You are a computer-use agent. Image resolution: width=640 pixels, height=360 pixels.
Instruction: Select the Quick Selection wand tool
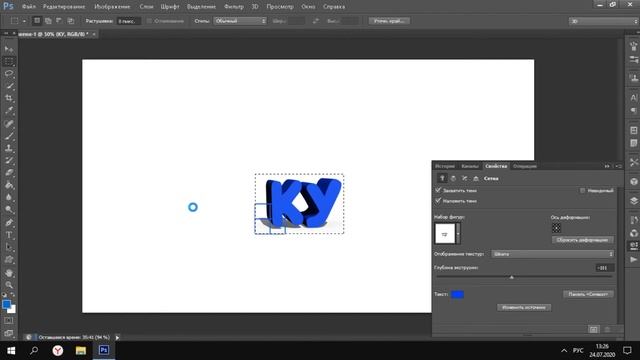pyautogui.click(x=9, y=86)
